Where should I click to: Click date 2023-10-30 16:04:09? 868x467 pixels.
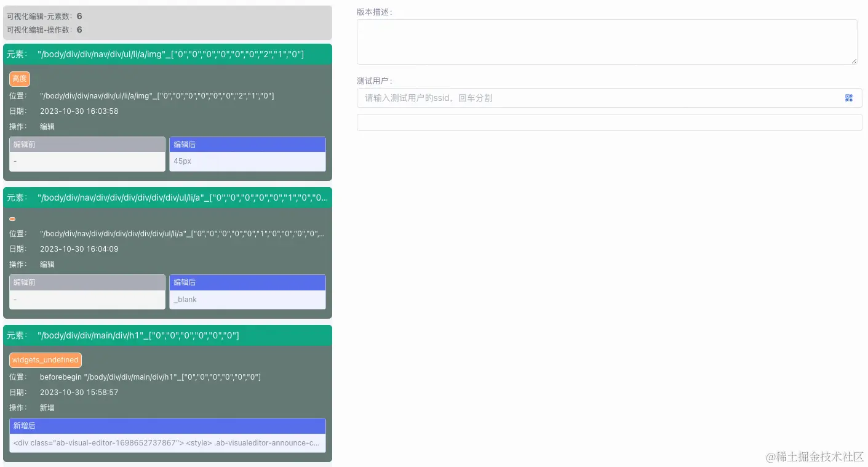79,249
